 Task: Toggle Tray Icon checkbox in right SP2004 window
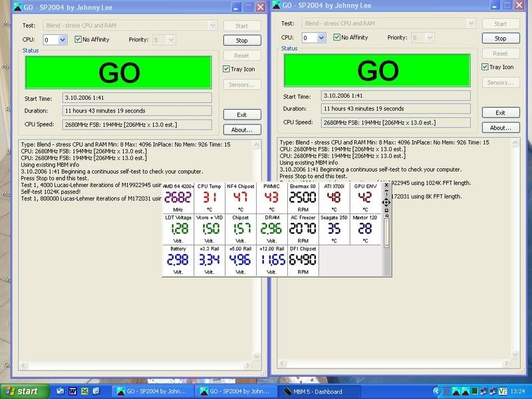pyautogui.click(x=485, y=67)
